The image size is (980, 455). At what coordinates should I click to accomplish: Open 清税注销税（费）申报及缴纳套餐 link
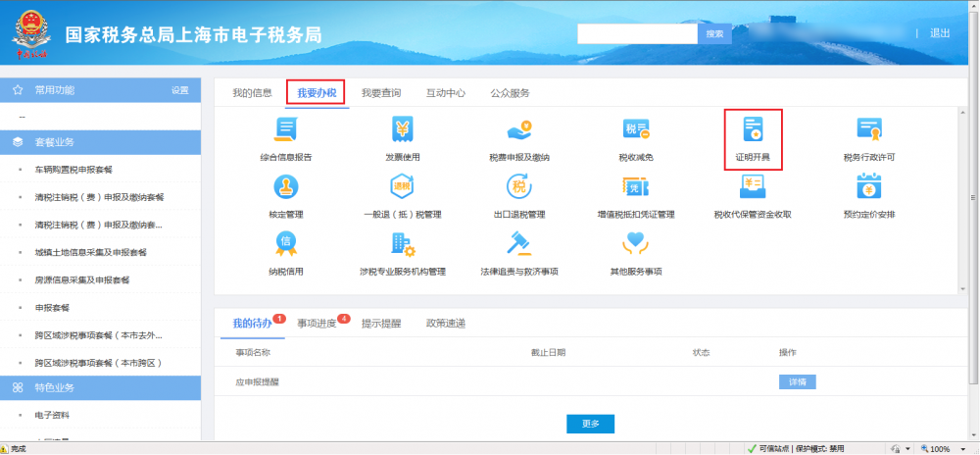click(x=99, y=197)
